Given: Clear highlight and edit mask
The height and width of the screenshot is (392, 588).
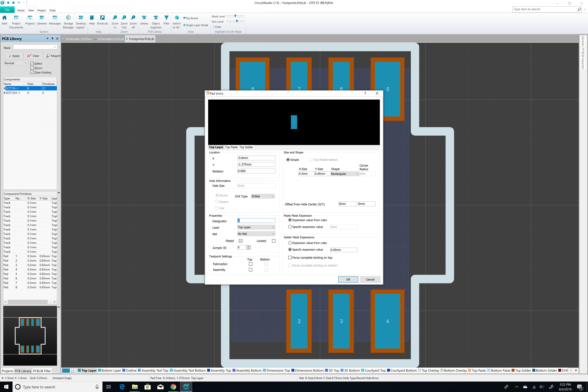Looking at the screenshot, I should coord(217,27).
